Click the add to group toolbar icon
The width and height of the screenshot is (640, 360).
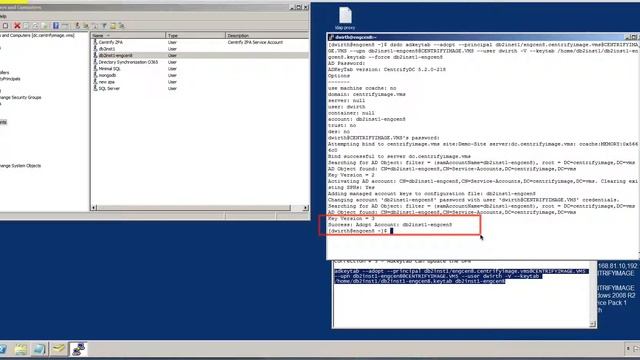click(x=122, y=26)
